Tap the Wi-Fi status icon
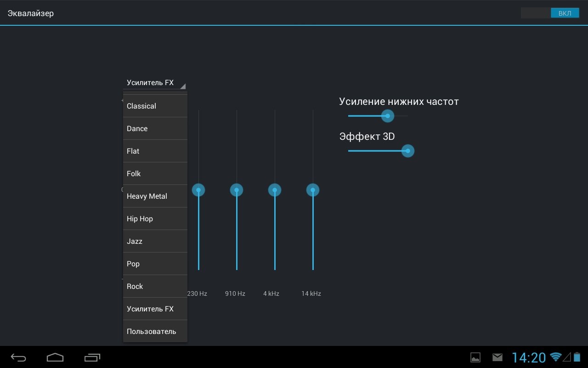Image resolution: width=588 pixels, height=368 pixels. pyautogui.click(x=556, y=357)
